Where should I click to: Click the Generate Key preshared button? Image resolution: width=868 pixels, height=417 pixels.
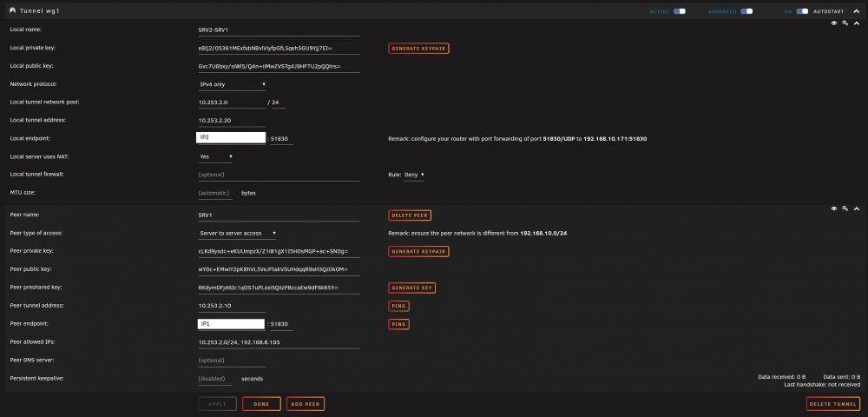pyautogui.click(x=411, y=288)
